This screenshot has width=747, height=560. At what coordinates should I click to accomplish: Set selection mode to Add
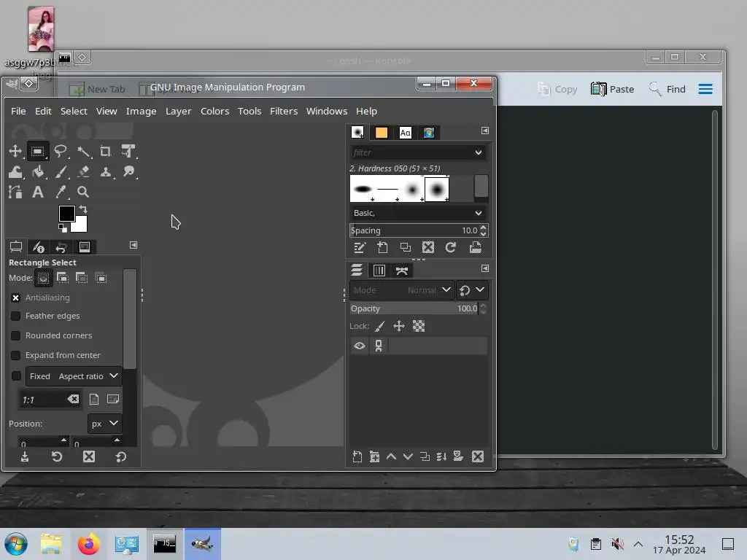coord(63,278)
